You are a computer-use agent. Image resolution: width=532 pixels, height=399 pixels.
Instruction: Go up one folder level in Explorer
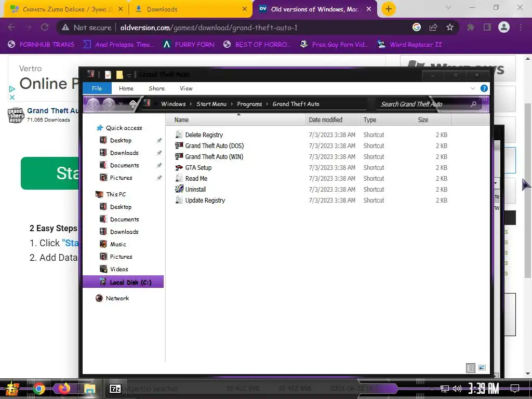pyautogui.click(x=132, y=104)
